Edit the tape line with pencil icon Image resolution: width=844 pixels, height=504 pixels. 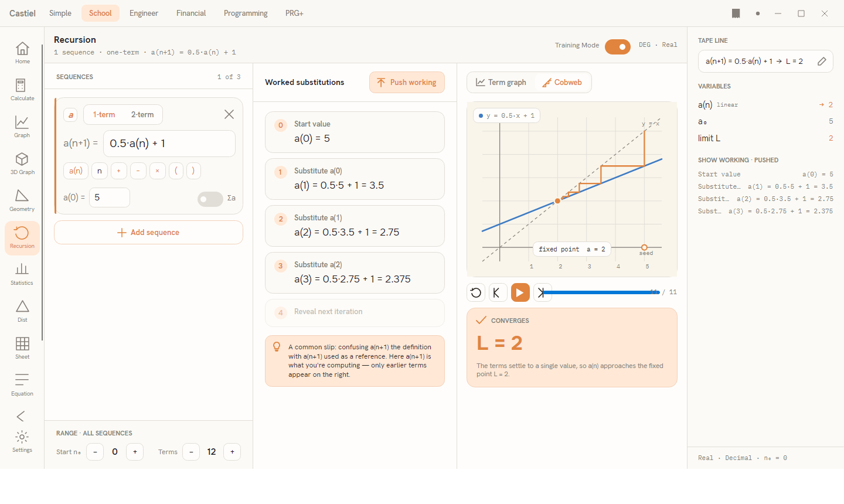click(822, 61)
